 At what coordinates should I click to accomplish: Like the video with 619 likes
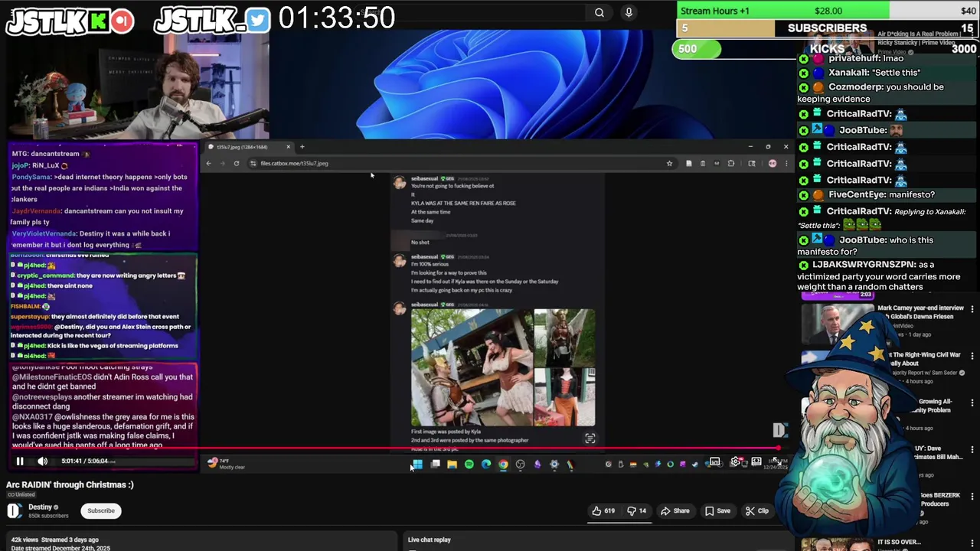603,510
